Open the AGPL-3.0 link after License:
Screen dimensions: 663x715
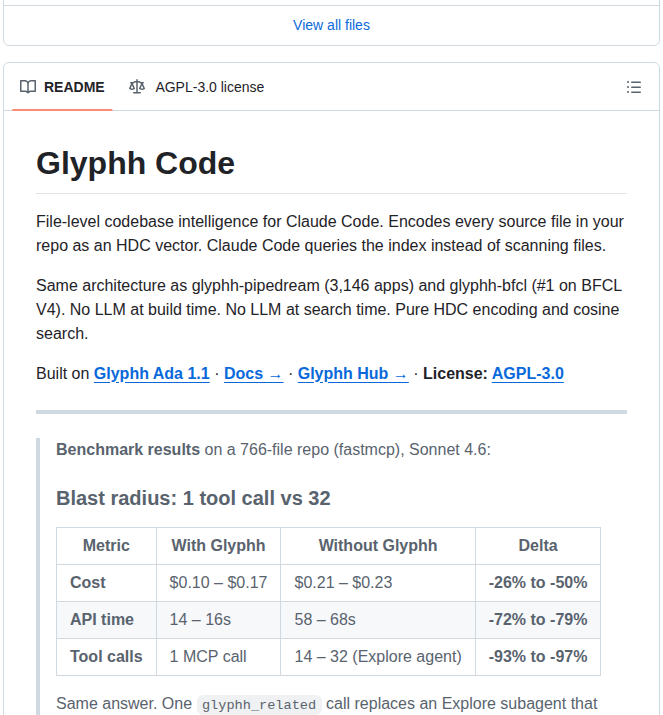click(x=528, y=373)
